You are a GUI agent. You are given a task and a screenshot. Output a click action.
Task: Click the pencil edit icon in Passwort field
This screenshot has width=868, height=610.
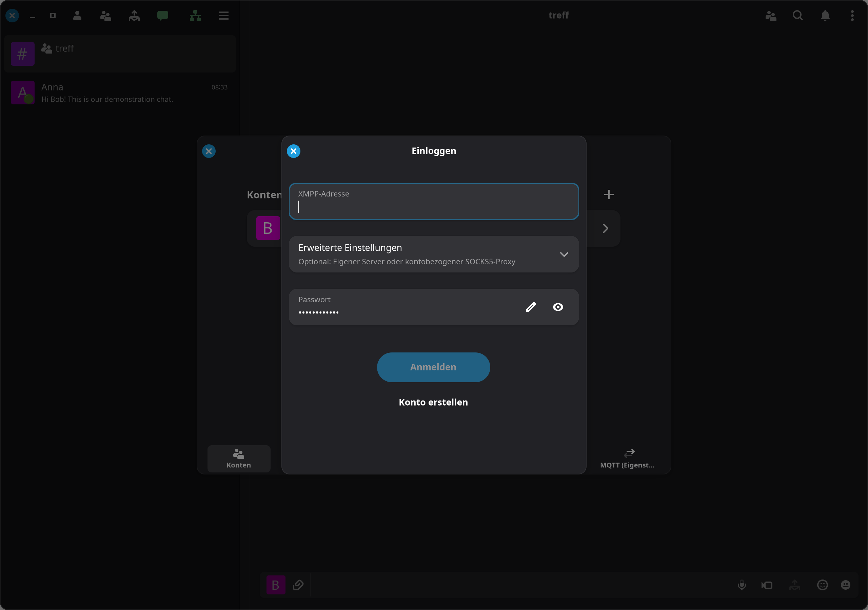tap(531, 307)
